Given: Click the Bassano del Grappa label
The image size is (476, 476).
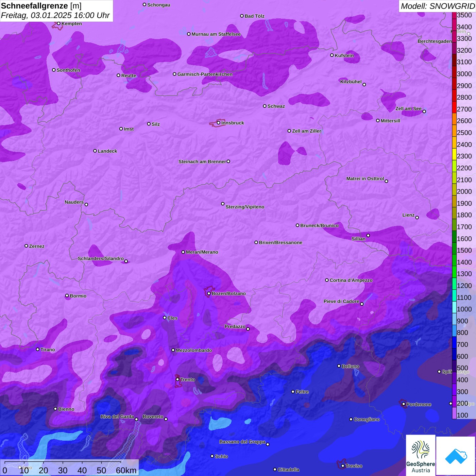Looking at the screenshot, I should (x=242, y=442).
